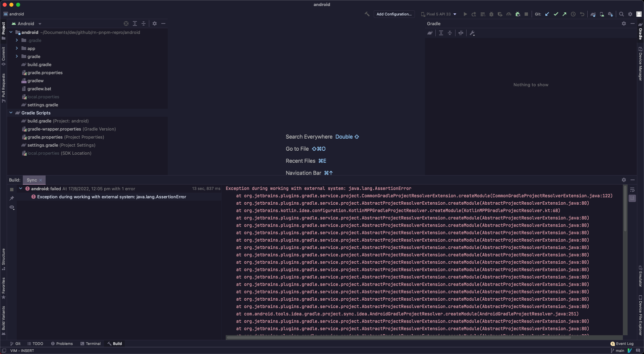Click the Add Configuration button

[x=394, y=14]
